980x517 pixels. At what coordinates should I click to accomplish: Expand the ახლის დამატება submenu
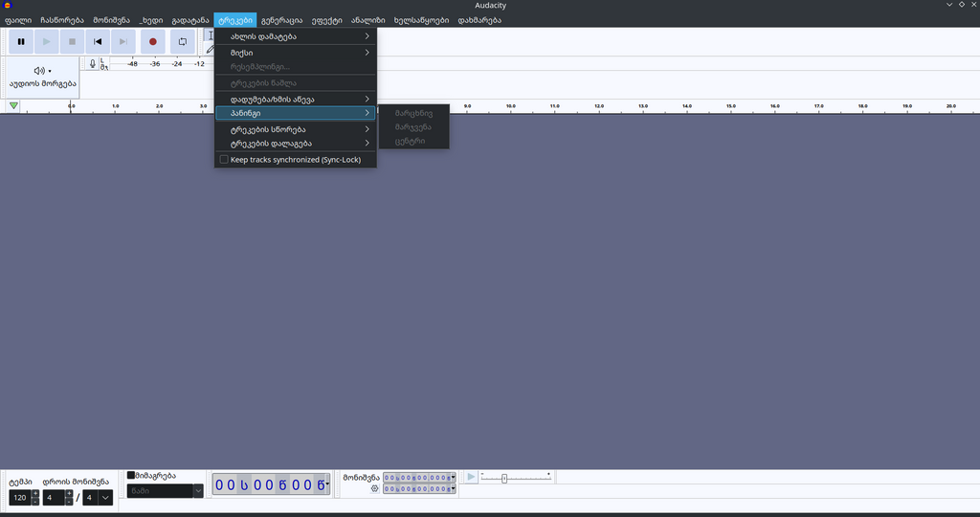[x=296, y=36]
